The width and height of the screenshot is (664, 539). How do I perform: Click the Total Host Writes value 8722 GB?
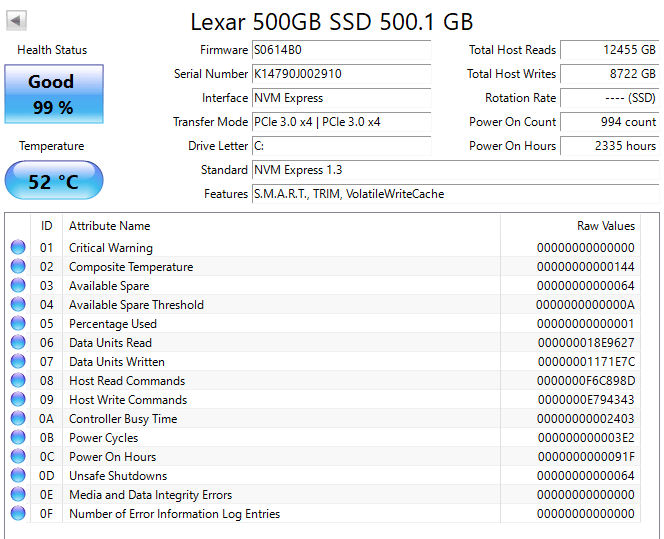click(x=610, y=74)
